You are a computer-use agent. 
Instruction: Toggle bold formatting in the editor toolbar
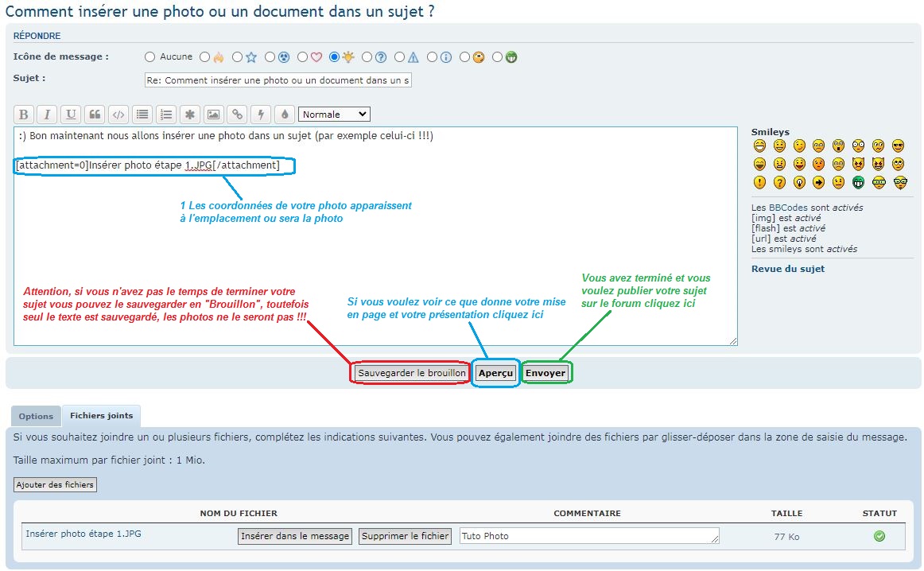click(24, 115)
